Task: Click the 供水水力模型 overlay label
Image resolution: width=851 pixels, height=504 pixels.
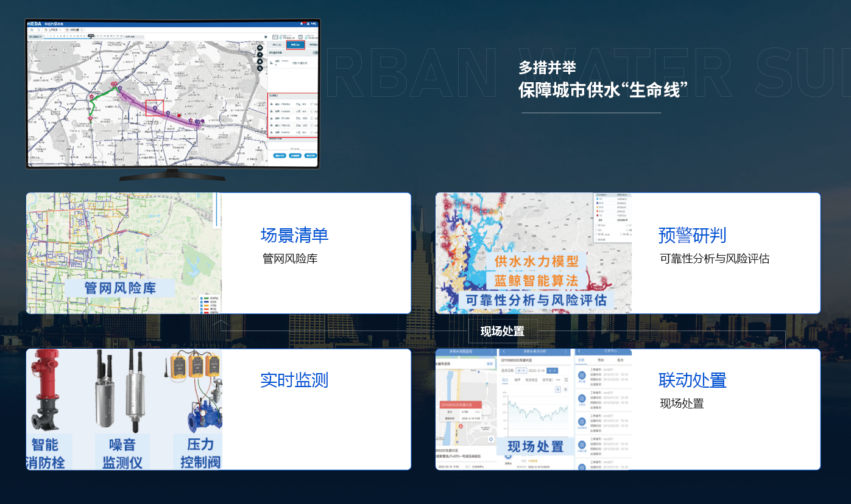Action: click(x=536, y=261)
